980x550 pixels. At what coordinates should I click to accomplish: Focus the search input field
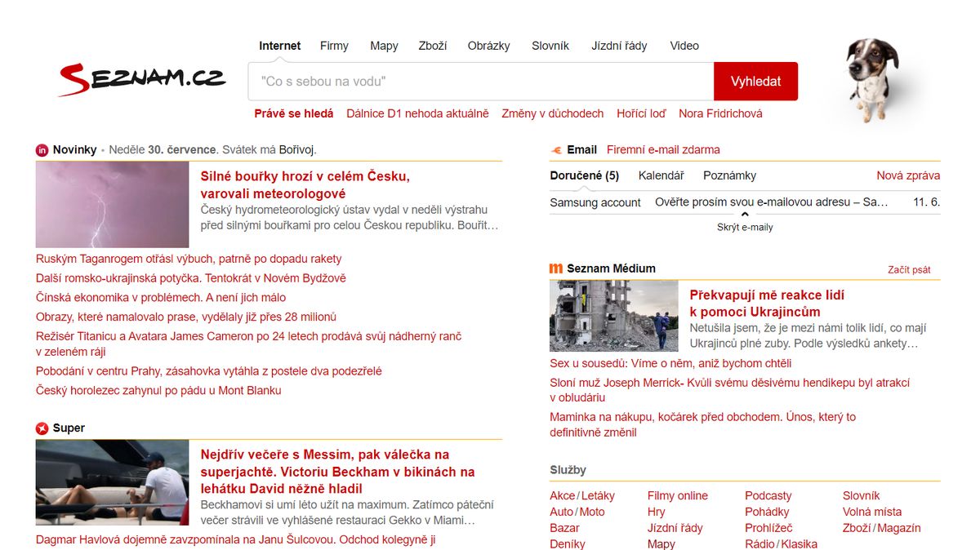481,82
